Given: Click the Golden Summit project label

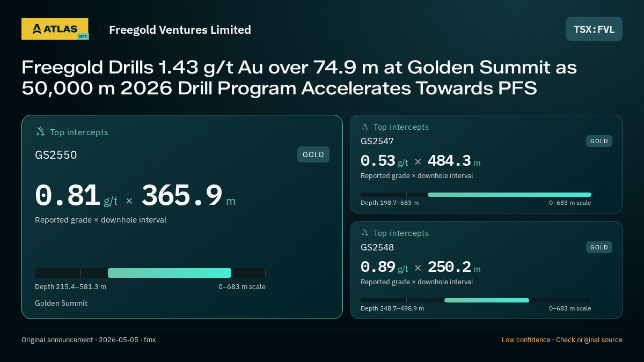Looking at the screenshot, I should click(x=61, y=303).
